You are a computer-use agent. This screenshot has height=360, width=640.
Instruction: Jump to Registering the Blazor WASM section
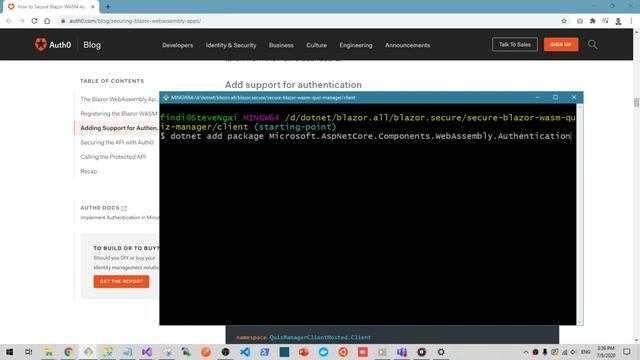[119, 113]
